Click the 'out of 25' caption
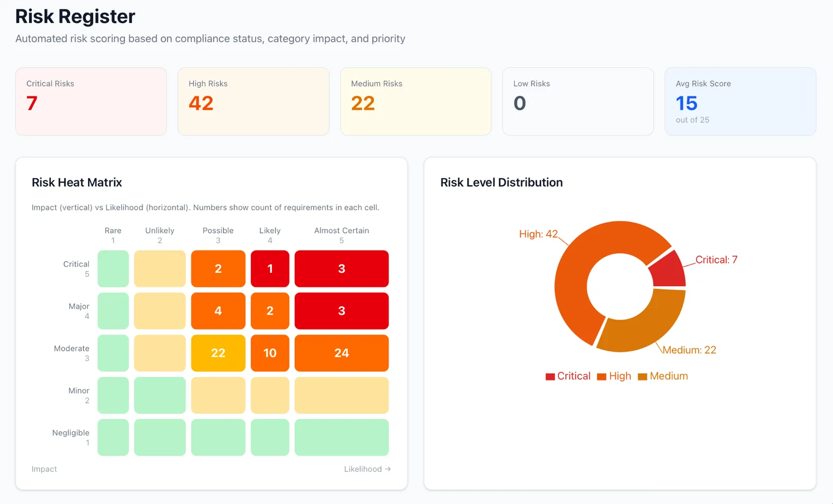This screenshot has height=504, width=833. pos(692,120)
